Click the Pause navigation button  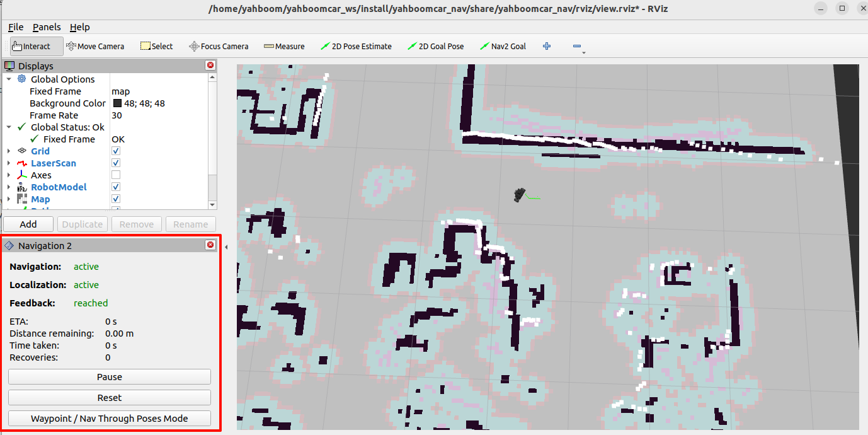click(110, 377)
